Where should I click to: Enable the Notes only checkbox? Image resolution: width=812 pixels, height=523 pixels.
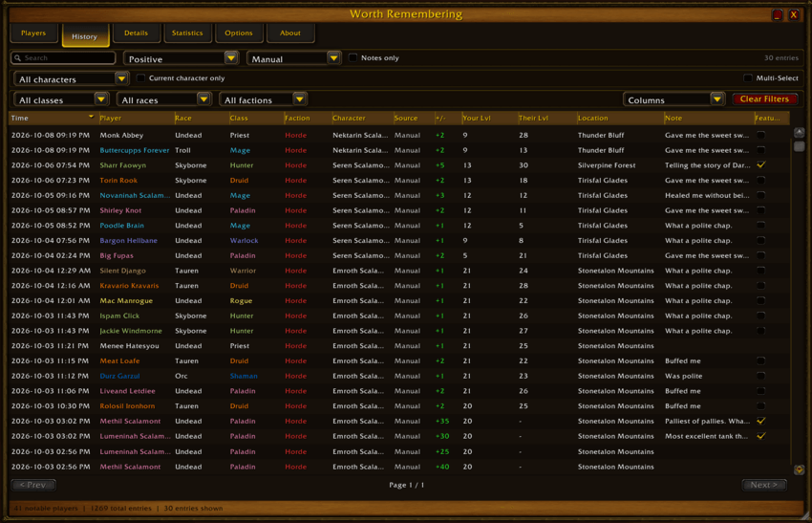click(353, 58)
